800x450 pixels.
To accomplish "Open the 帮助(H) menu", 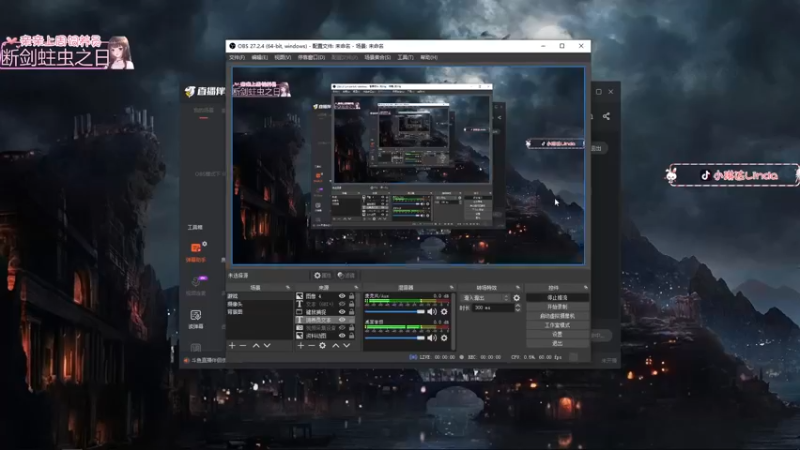I will coord(429,58).
